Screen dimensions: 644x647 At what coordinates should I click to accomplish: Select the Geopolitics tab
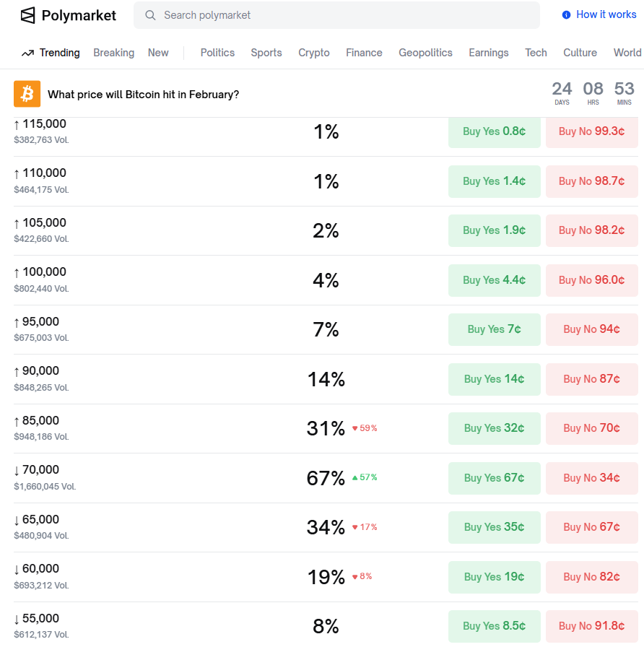coord(425,53)
